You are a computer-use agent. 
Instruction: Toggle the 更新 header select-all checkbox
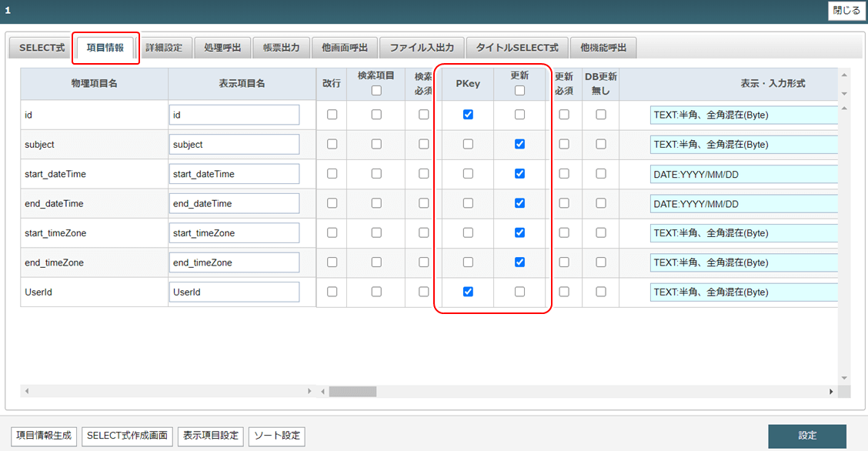click(519, 90)
